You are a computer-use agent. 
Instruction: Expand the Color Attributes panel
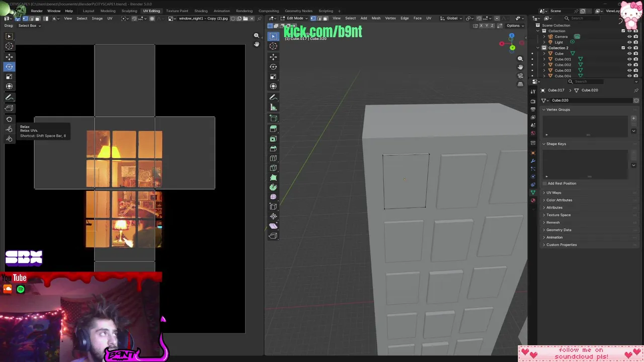[x=544, y=200]
